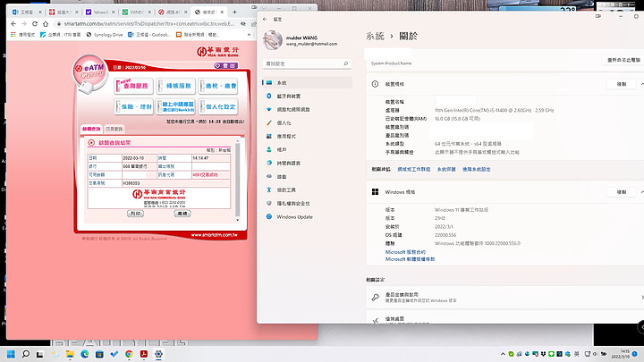
Task: Open the Synology Drive bookmark
Action: pyautogui.click(x=105, y=35)
